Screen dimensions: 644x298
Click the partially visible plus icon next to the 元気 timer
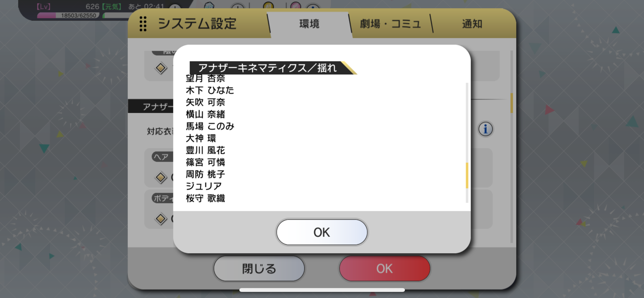[x=175, y=7]
